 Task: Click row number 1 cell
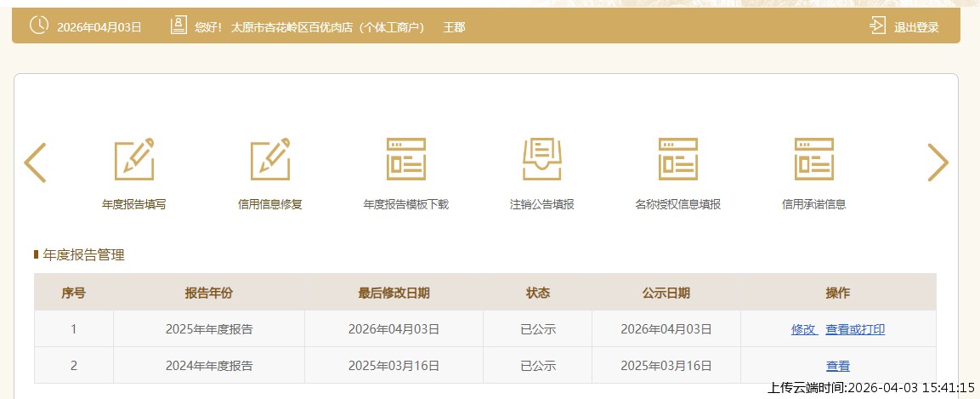pos(74,329)
